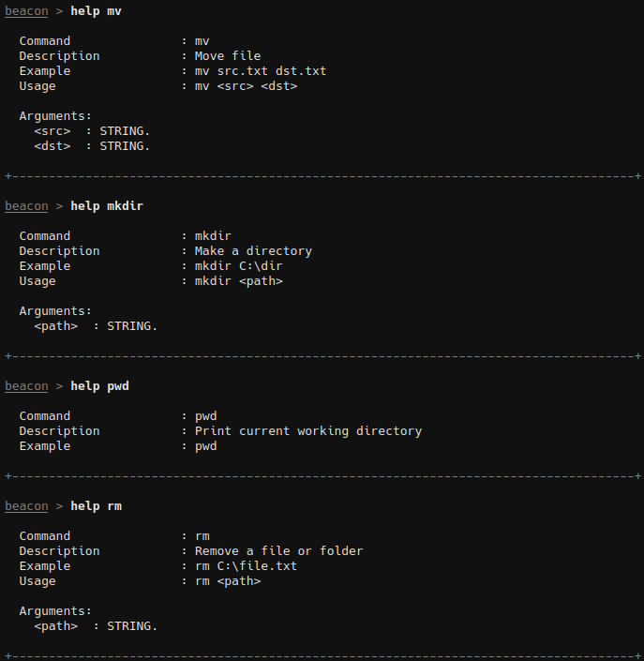The height and width of the screenshot is (661, 644).
Task: Click 'Print current working directory' description
Action: [x=308, y=431]
